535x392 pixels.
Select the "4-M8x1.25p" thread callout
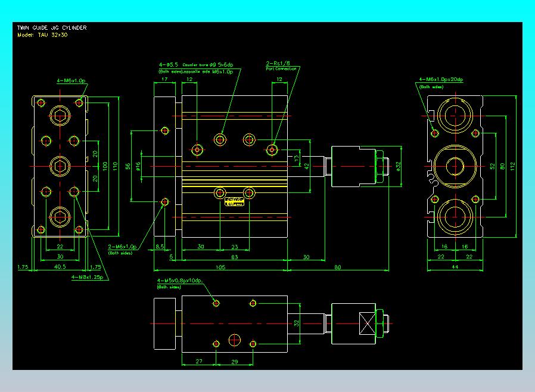tap(87, 277)
